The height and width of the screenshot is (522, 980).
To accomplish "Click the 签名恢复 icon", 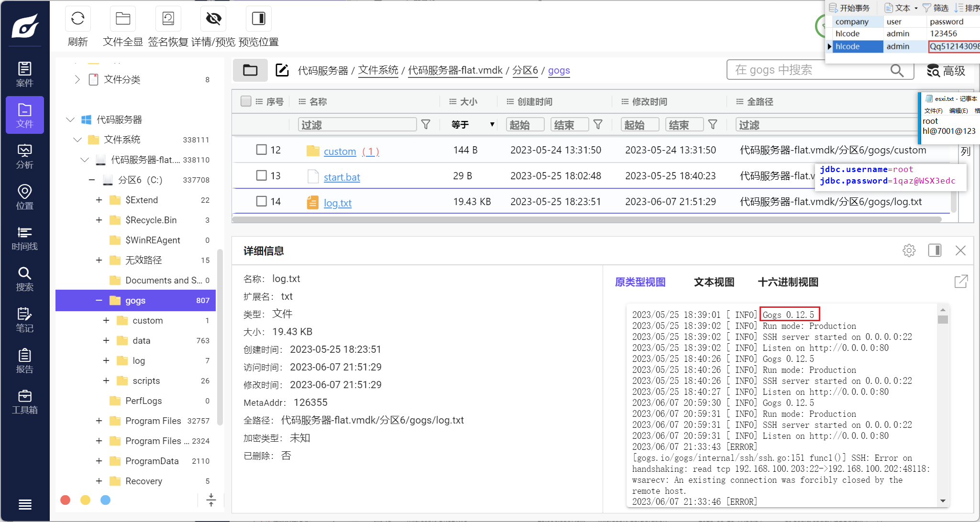I will click(168, 19).
